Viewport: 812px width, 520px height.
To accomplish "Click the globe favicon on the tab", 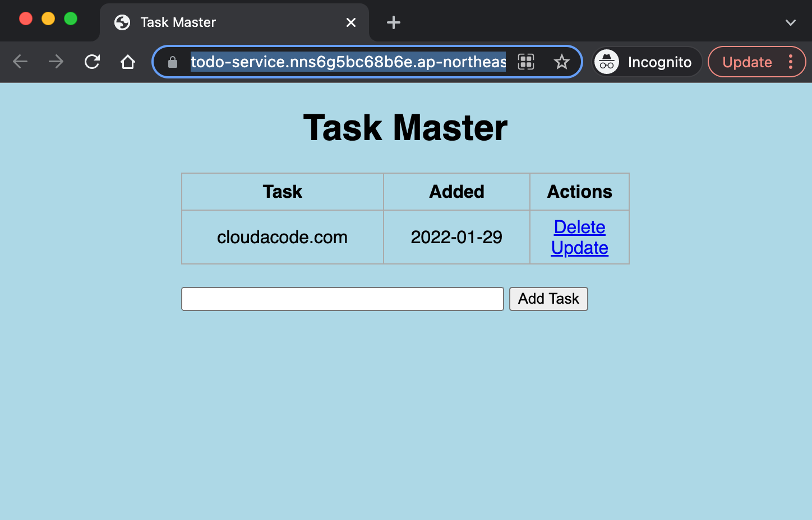I will (122, 22).
